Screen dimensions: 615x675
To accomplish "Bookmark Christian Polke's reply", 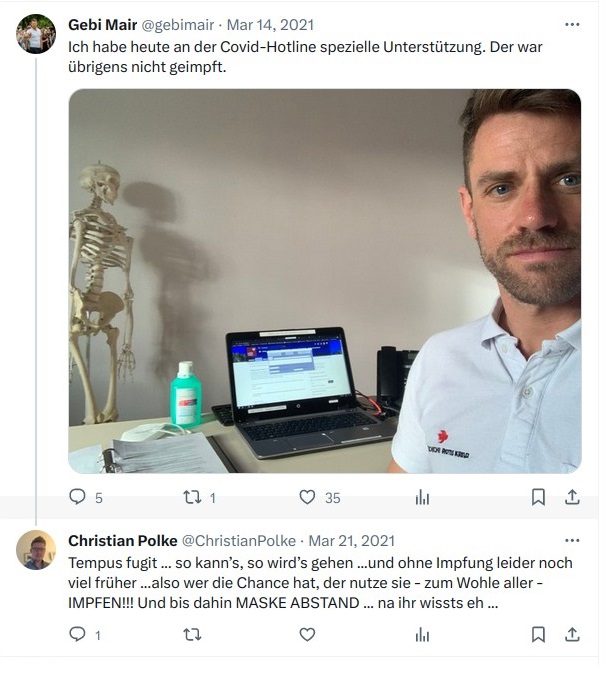I will 538,635.
